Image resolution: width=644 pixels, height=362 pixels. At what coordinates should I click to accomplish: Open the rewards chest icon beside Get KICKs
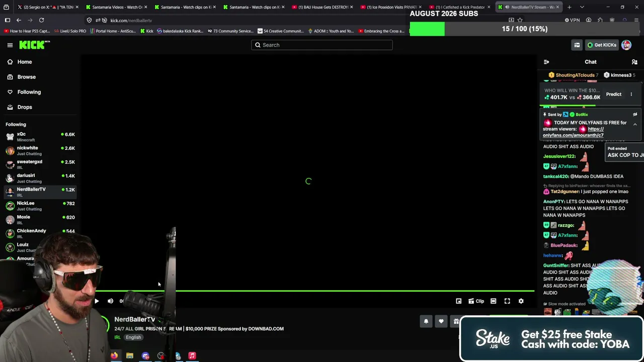(x=577, y=45)
